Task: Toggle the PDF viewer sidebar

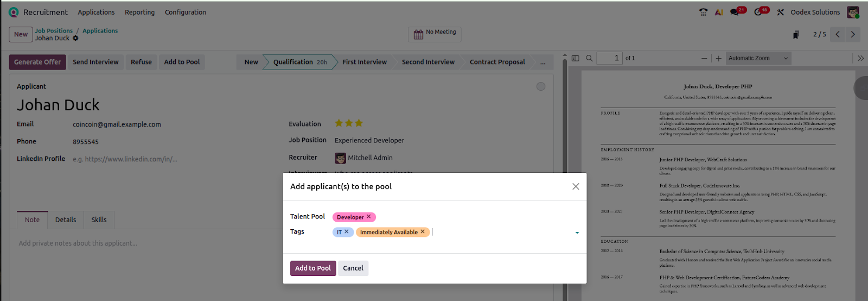Action: (576, 58)
